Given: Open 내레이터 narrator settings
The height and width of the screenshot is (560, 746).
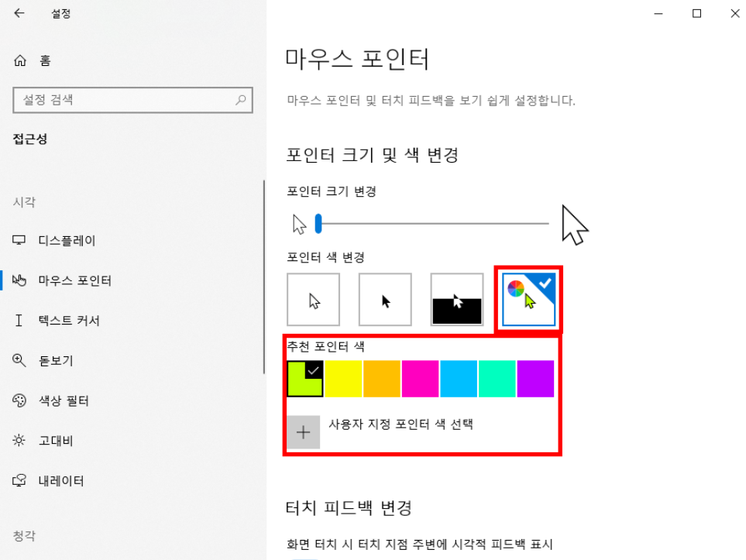Looking at the screenshot, I should [x=133, y=480].
